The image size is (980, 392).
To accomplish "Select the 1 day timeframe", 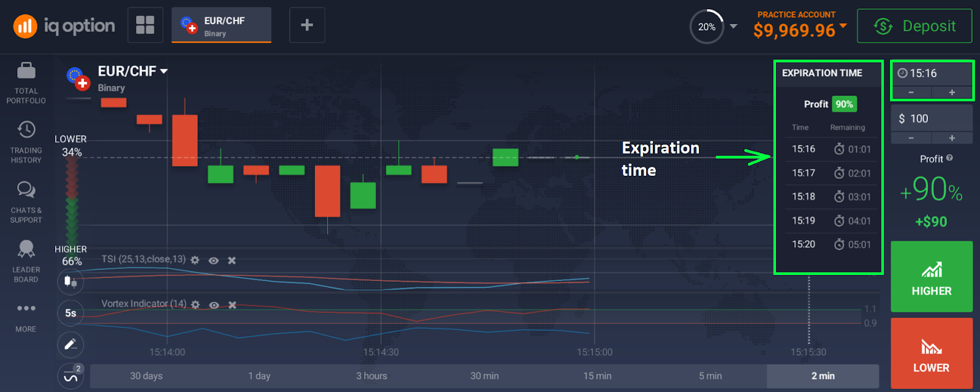I will point(259,376).
